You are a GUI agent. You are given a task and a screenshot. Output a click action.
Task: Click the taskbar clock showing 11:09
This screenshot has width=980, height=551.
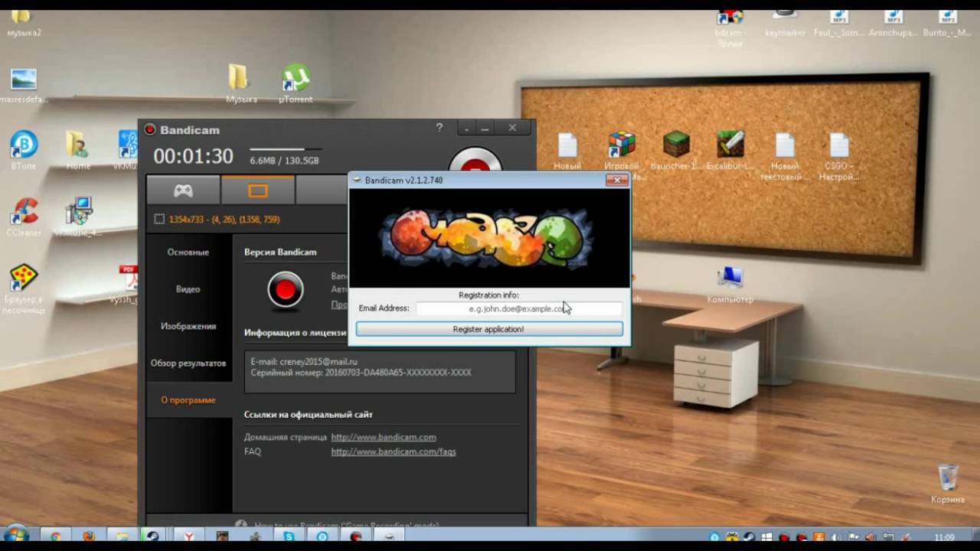point(944,537)
